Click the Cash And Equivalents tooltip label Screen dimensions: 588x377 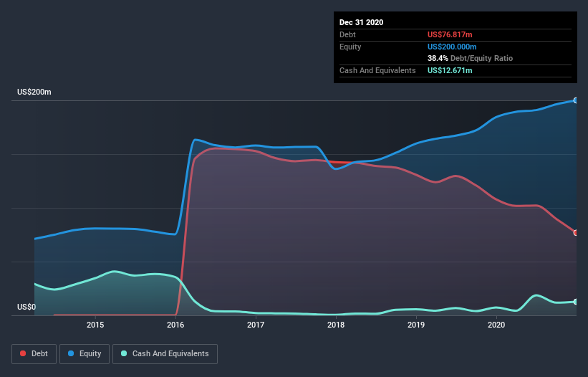[x=377, y=70]
